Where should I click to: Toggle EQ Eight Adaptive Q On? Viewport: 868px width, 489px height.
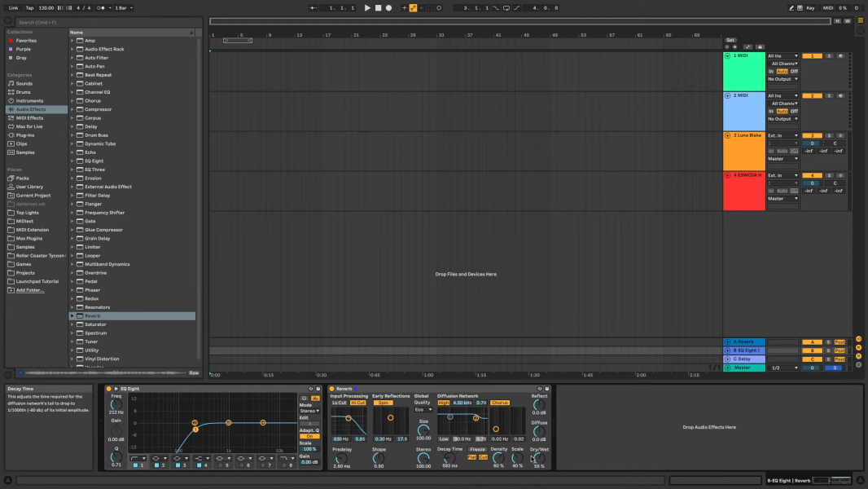[309, 436]
